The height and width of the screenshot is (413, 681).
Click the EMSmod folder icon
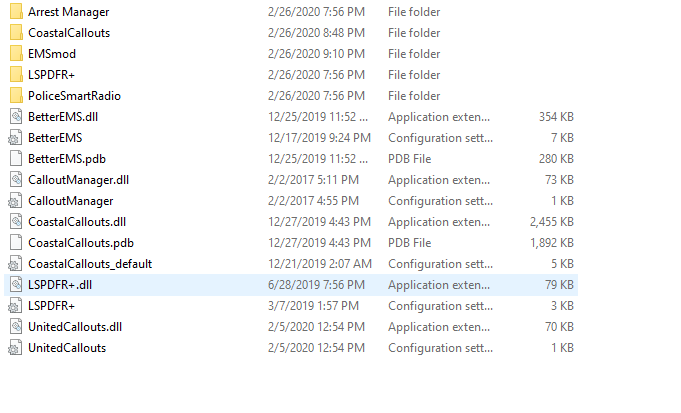(x=15, y=54)
